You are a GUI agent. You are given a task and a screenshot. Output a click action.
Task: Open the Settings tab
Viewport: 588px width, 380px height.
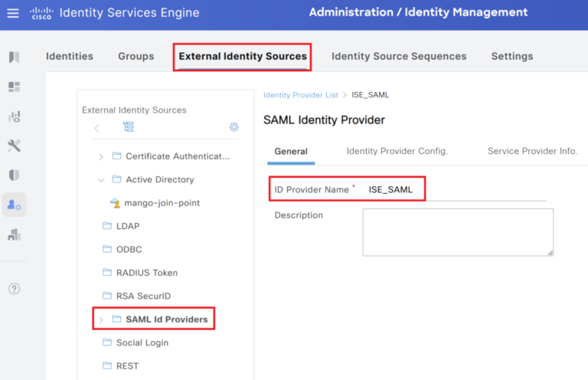pos(512,56)
